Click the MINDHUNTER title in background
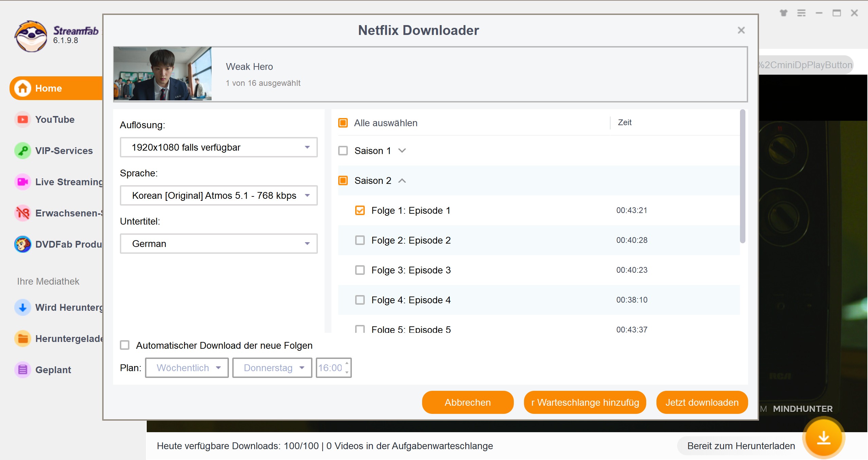Screen dimensions: 868x460 [x=803, y=409]
